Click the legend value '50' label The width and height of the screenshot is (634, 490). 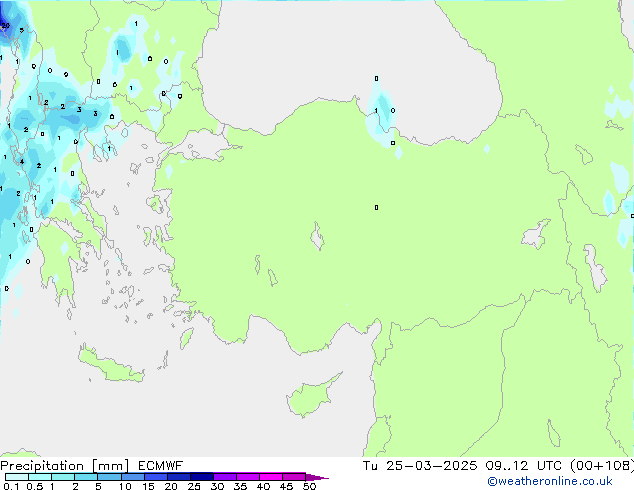309,486
